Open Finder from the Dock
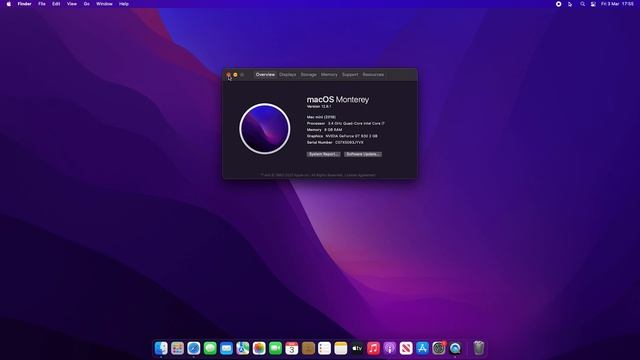Image resolution: width=640 pixels, height=360 pixels. (x=161, y=348)
